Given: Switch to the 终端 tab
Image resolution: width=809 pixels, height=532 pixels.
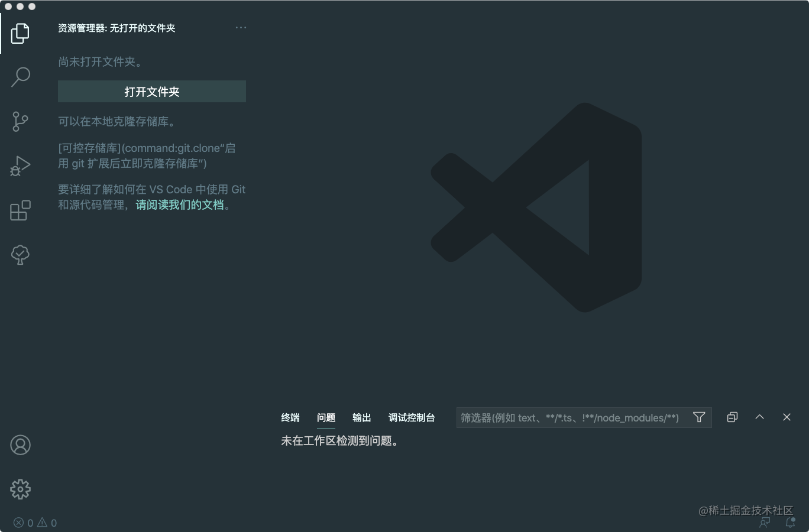Looking at the screenshot, I should (x=290, y=418).
